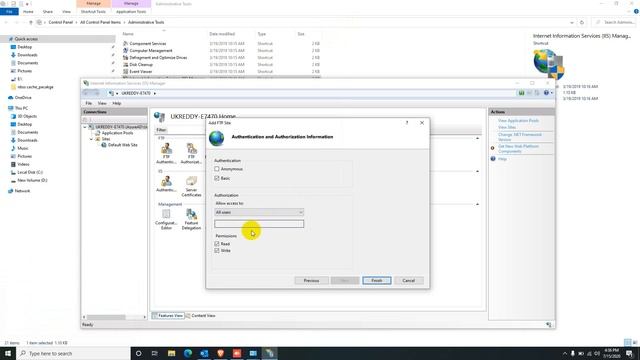Click the authorization users text field
640x360 pixels.
259,224
